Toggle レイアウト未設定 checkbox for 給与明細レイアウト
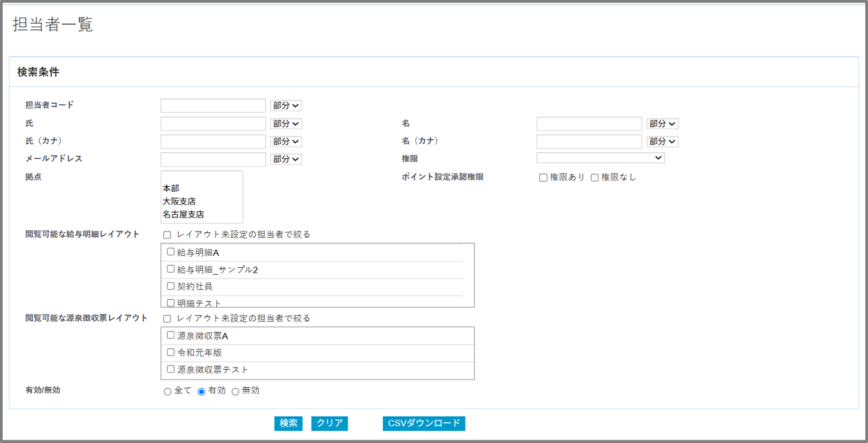The height and width of the screenshot is (443, 868). (167, 235)
